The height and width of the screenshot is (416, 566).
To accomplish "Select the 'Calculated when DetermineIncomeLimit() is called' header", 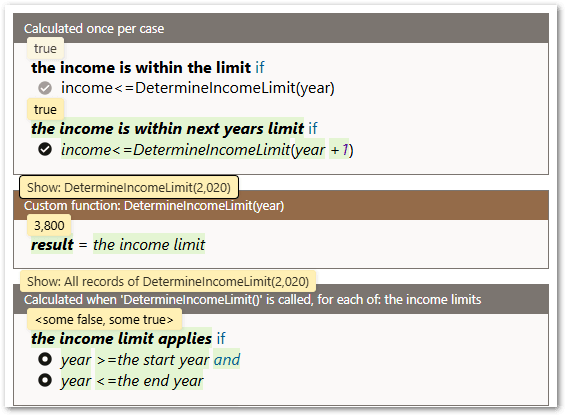I will pyautogui.click(x=281, y=299).
